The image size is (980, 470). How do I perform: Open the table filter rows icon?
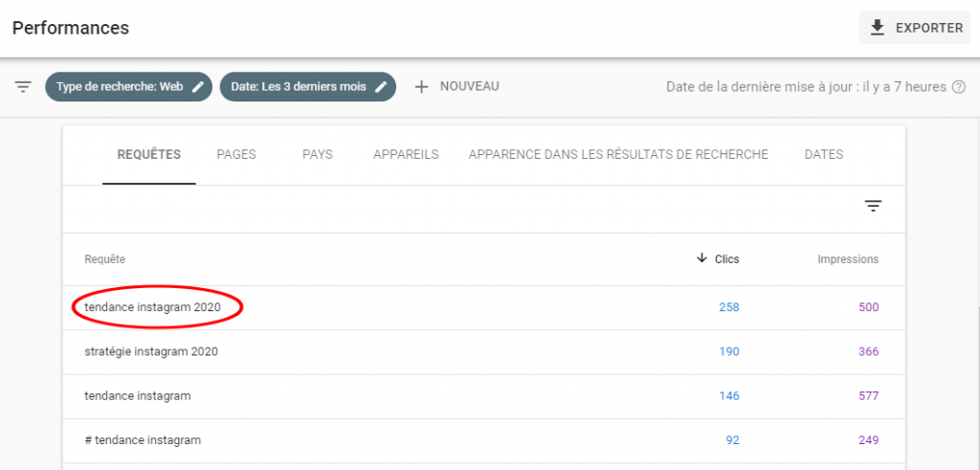coord(873,206)
